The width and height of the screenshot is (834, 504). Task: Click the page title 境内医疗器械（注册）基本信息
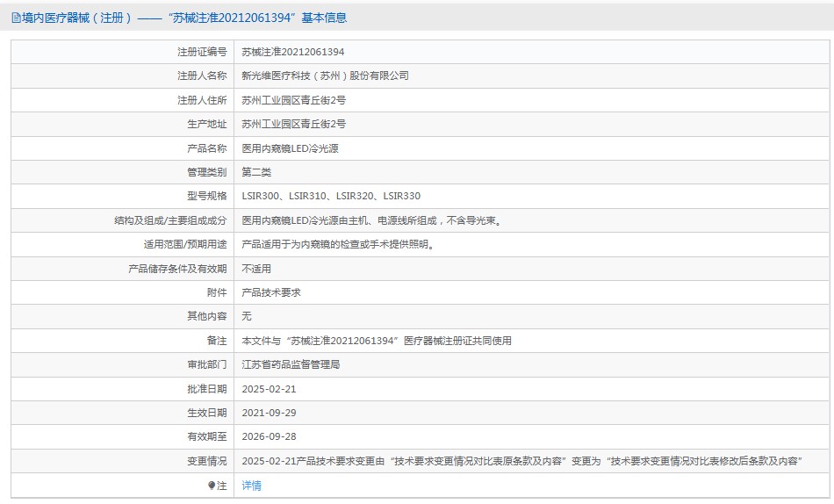click(184, 18)
